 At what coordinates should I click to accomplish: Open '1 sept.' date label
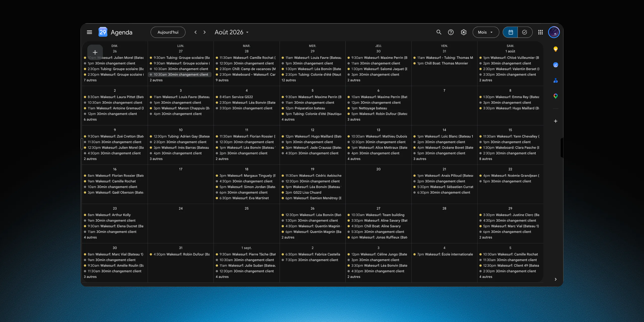(x=247, y=248)
